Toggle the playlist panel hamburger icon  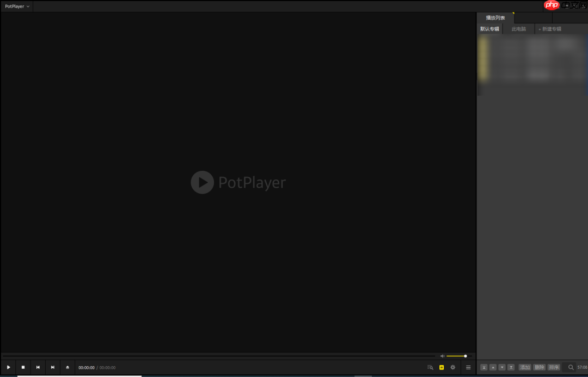(x=468, y=367)
